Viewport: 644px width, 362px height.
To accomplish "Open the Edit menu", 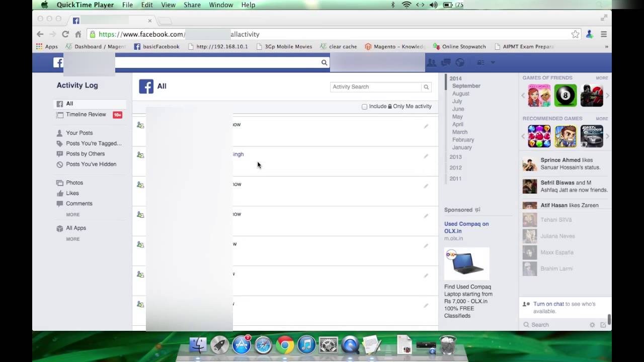I will pos(147,5).
